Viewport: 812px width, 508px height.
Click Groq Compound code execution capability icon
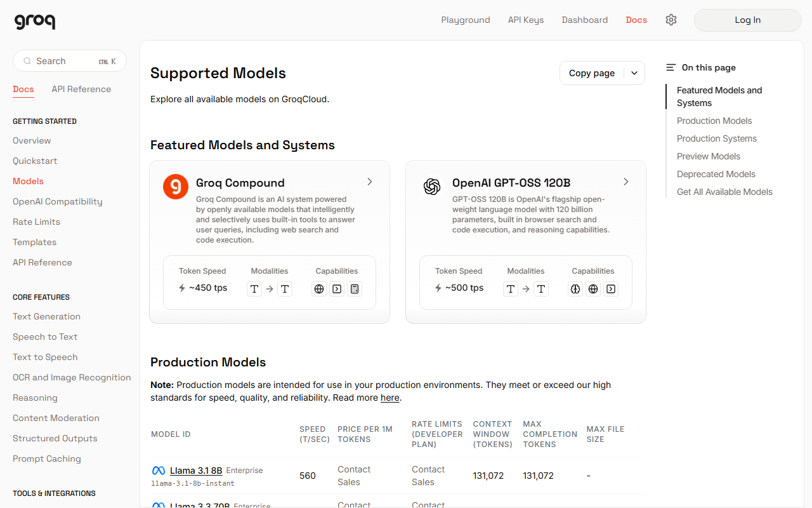(x=337, y=289)
